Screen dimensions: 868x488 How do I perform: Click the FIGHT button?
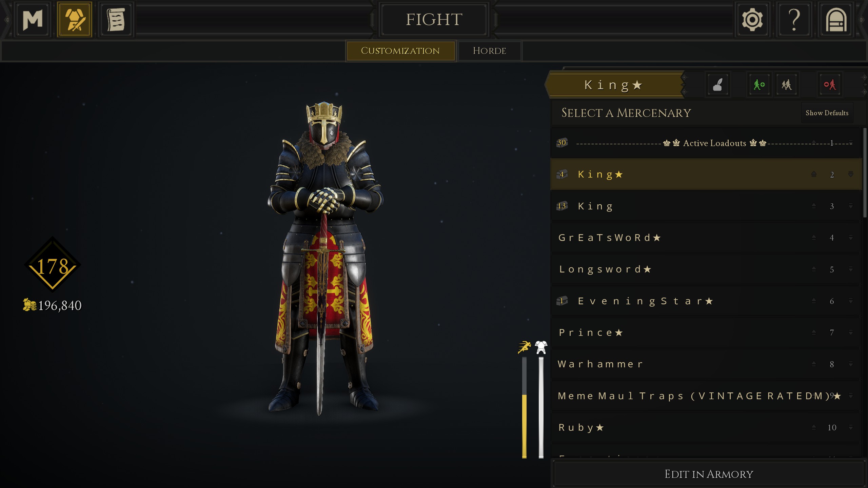tap(434, 19)
